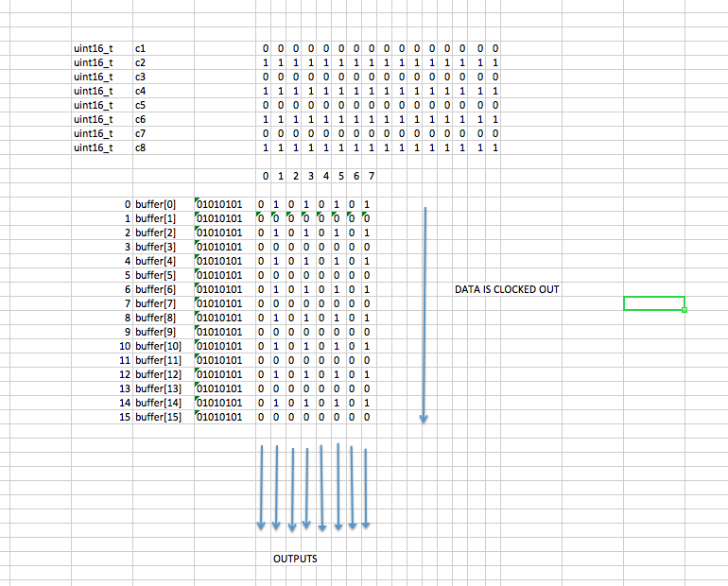Click first bit cell of buffer[15] row
Viewport: 728px width, 586px height.
(261, 417)
